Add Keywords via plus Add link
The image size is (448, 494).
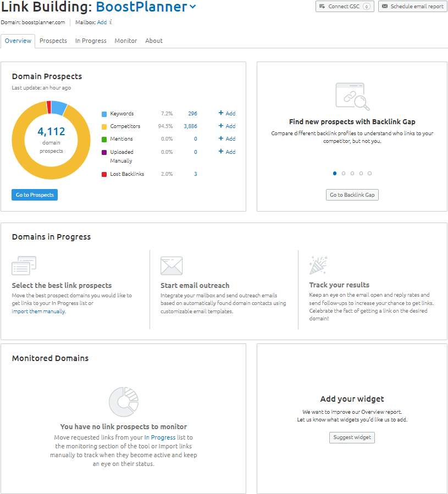[x=227, y=113]
